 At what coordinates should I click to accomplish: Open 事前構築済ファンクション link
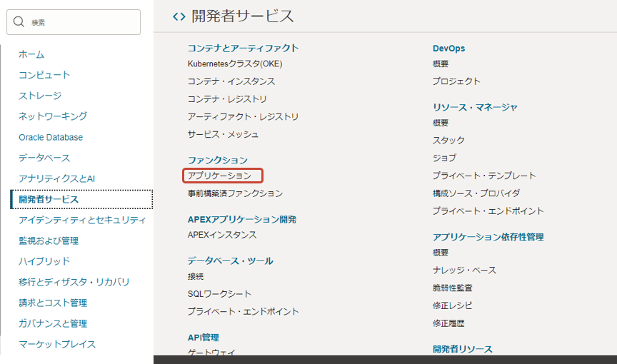(x=235, y=193)
